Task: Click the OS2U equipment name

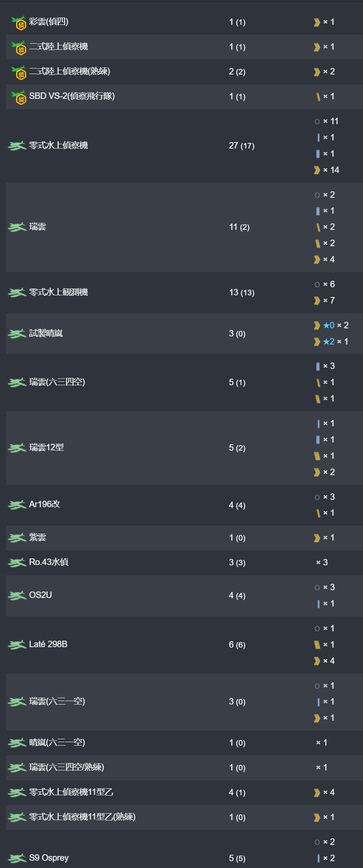Action: pyautogui.click(x=41, y=595)
